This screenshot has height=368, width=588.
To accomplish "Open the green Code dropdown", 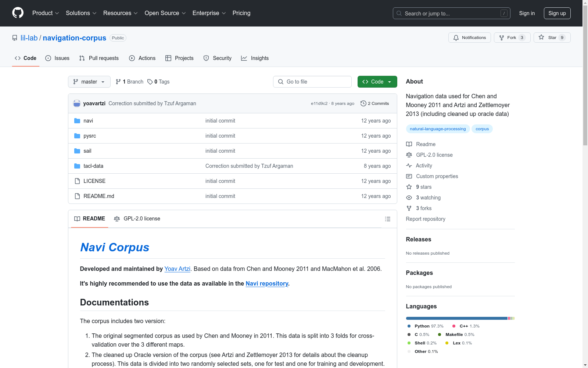I will [377, 82].
